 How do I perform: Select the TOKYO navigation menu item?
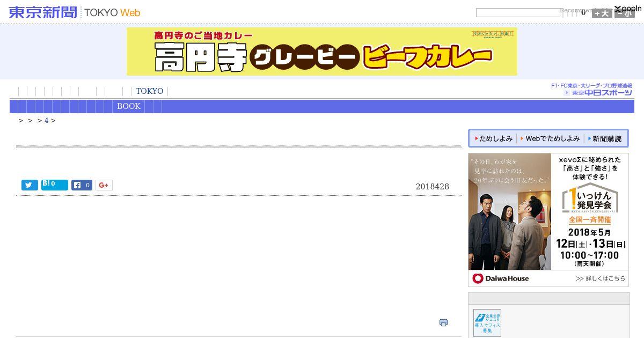pyautogui.click(x=149, y=91)
